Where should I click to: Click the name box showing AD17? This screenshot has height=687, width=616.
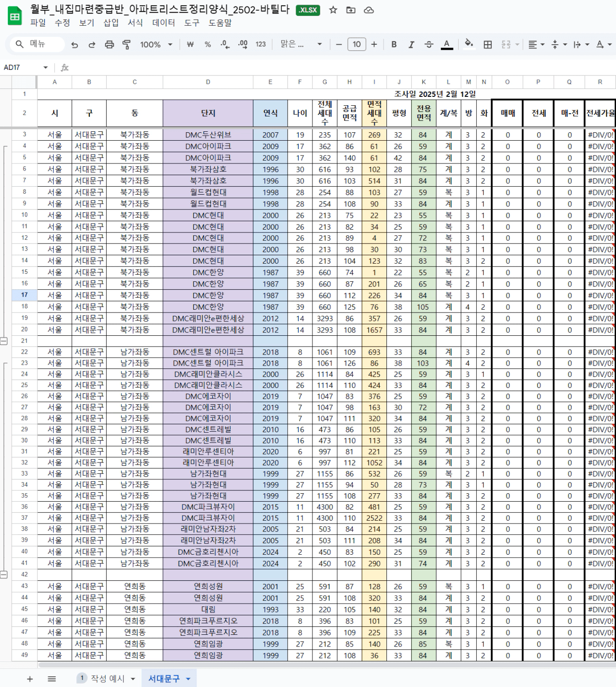point(22,68)
